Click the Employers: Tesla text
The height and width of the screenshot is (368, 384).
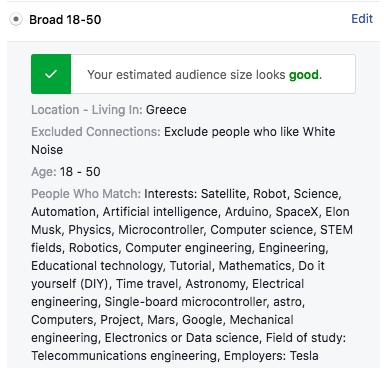point(271,356)
